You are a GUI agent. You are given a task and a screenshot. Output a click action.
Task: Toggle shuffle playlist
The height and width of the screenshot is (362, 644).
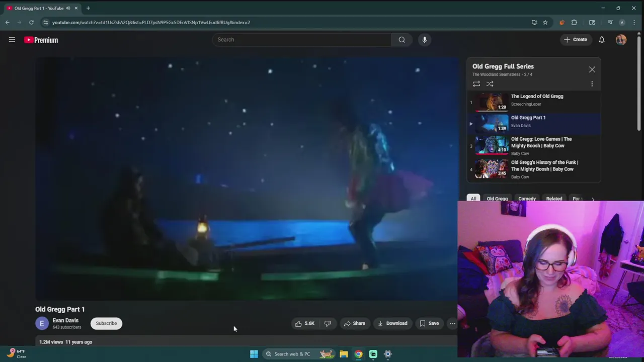point(490,84)
